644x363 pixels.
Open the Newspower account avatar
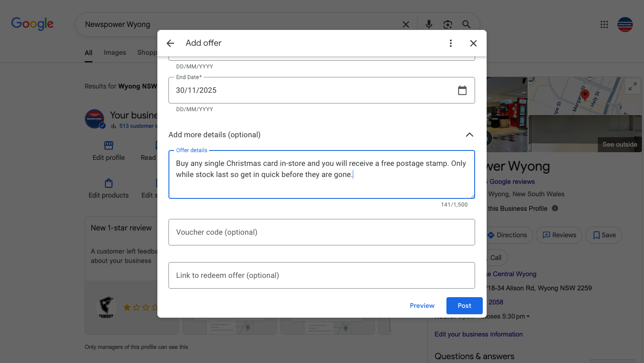(x=625, y=24)
